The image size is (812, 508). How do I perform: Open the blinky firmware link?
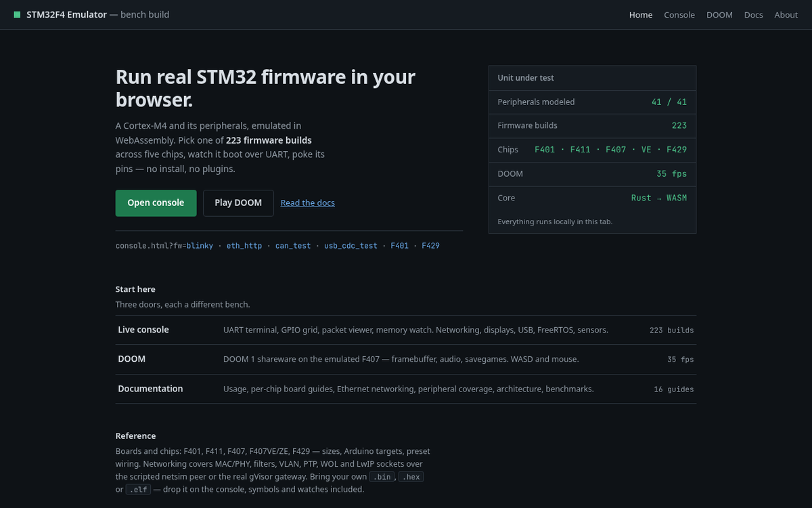coord(200,245)
